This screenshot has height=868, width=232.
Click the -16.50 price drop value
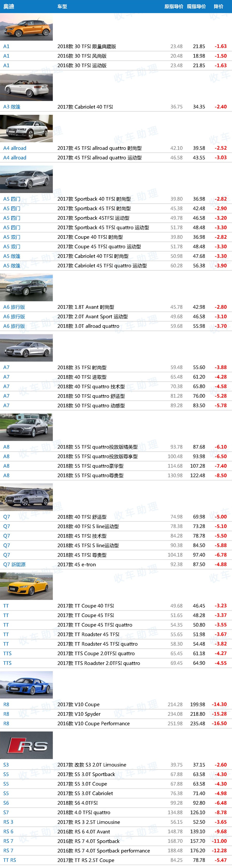[219, 723]
